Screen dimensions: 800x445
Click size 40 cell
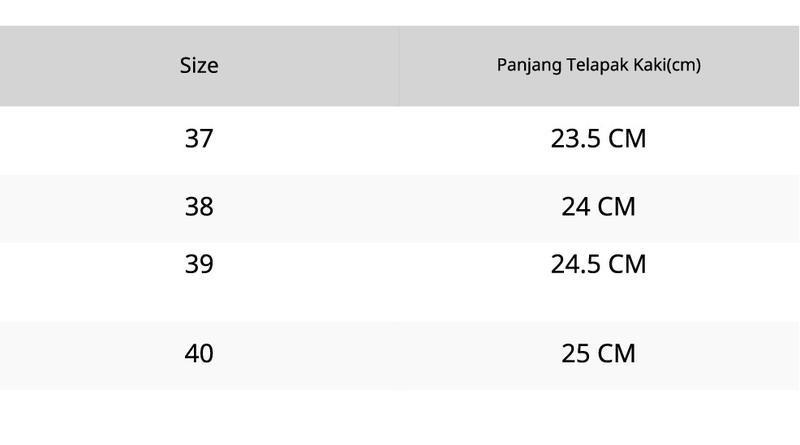[199, 356]
